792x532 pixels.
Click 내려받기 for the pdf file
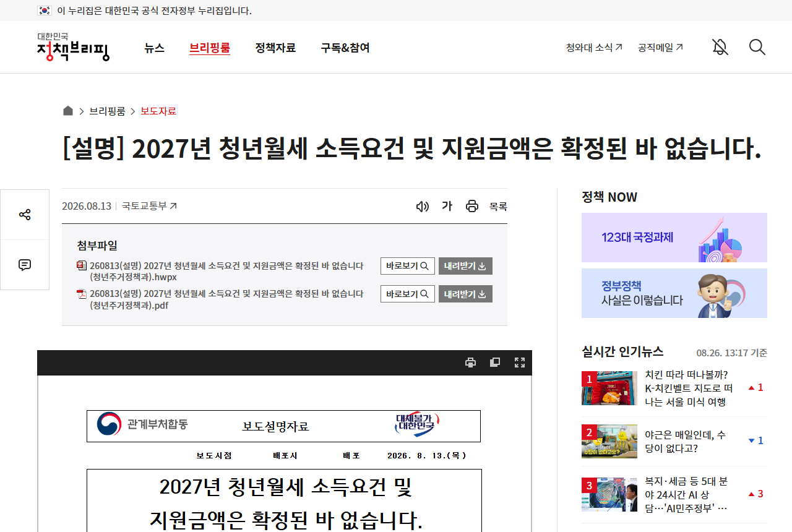pos(465,294)
